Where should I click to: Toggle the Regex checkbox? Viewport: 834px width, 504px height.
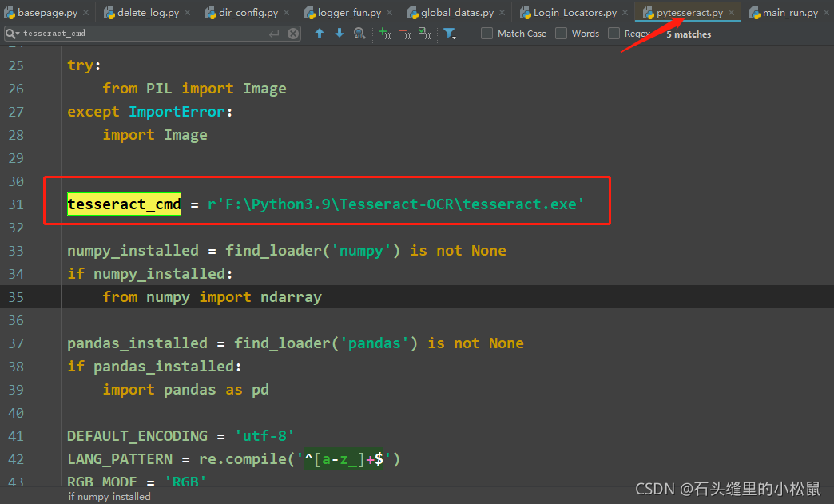[x=614, y=34]
